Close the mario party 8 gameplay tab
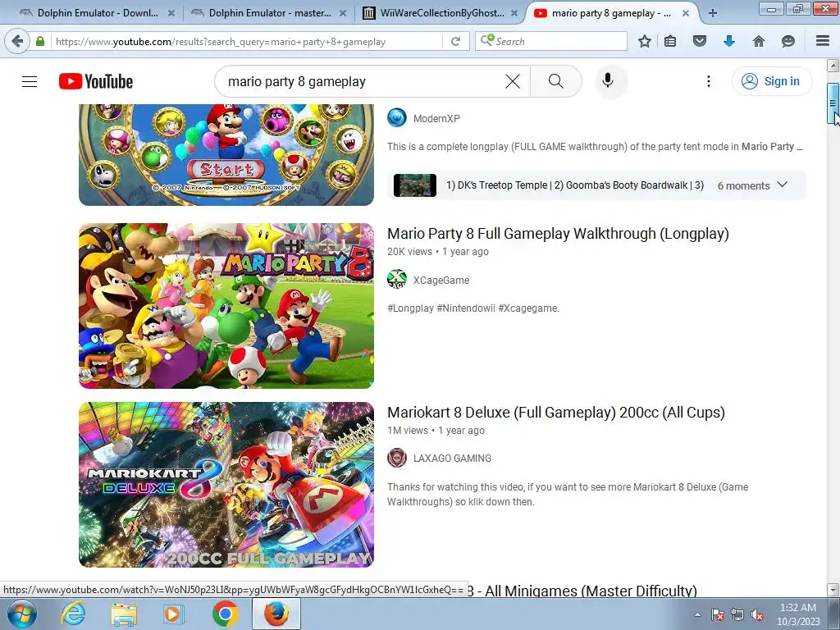 pyautogui.click(x=685, y=13)
